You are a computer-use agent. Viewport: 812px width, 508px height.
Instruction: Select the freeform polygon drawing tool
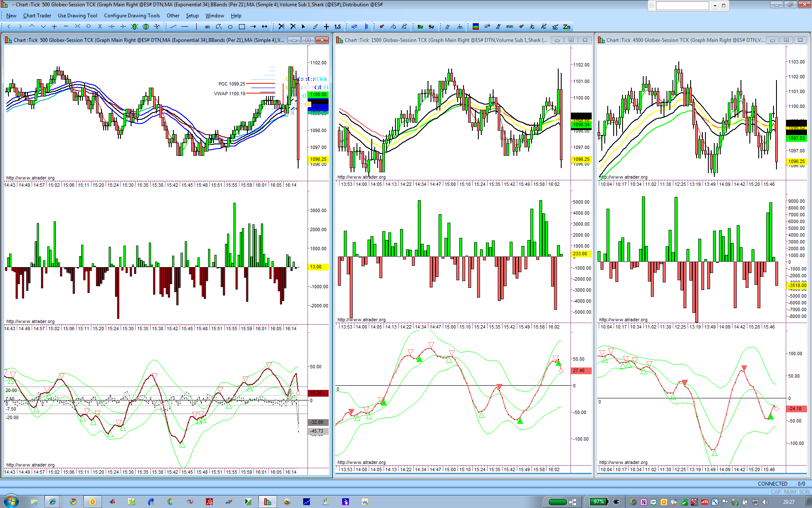(219, 27)
